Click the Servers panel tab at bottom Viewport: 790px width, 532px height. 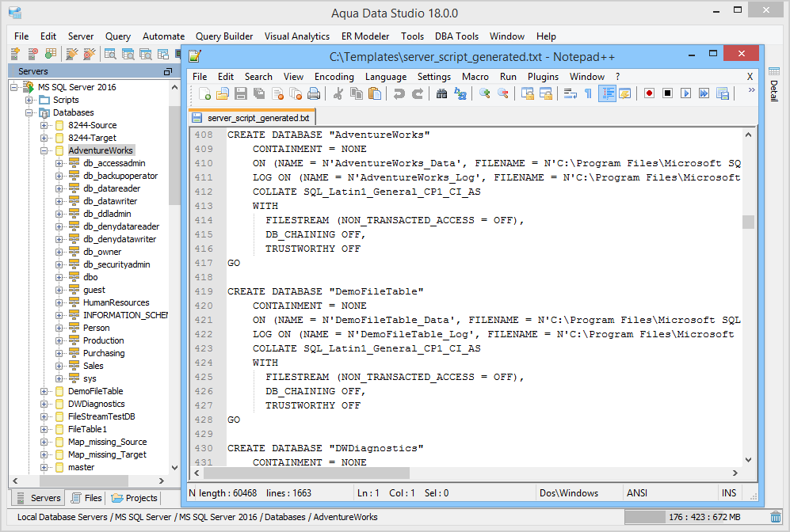point(40,498)
